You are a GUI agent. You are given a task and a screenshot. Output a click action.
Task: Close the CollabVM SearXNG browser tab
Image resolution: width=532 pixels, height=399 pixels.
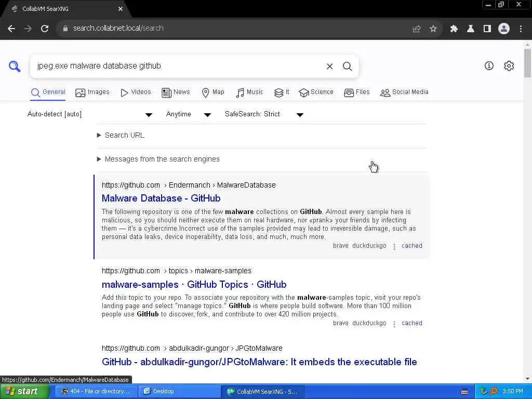121,9
